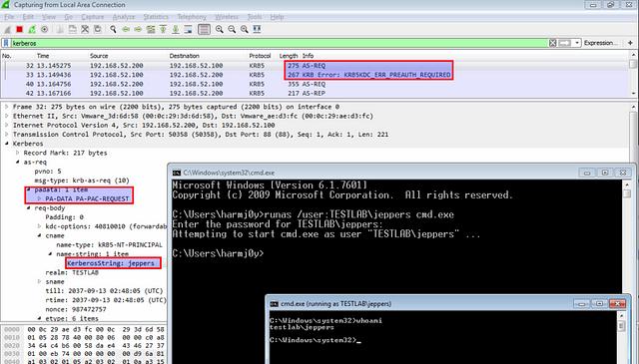Open the display filter bookmark icon
Image resolution: width=639 pixels, height=364 pixels.
tap(6, 43)
